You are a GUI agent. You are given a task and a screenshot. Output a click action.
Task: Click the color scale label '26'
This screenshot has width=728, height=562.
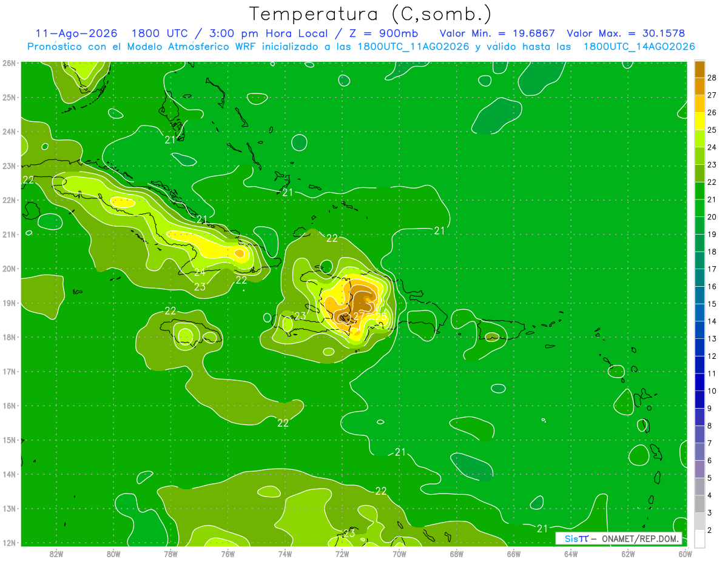coord(712,113)
